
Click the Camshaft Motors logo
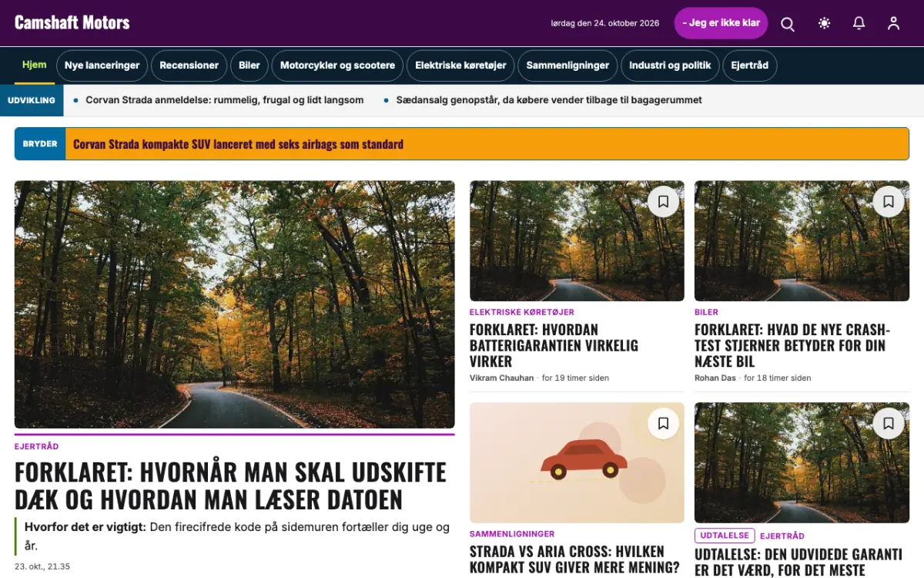(72, 22)
